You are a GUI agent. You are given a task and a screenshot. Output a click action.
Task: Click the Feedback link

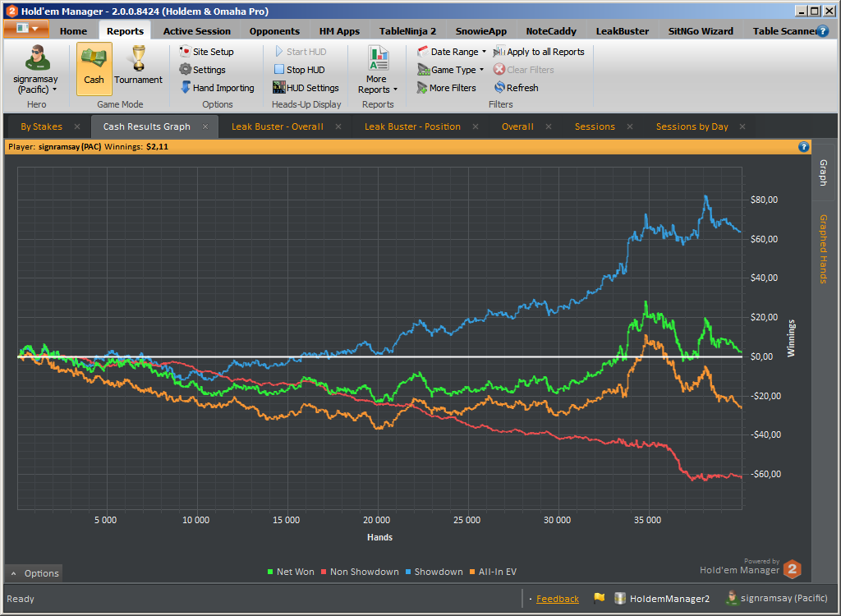(558, 599)
